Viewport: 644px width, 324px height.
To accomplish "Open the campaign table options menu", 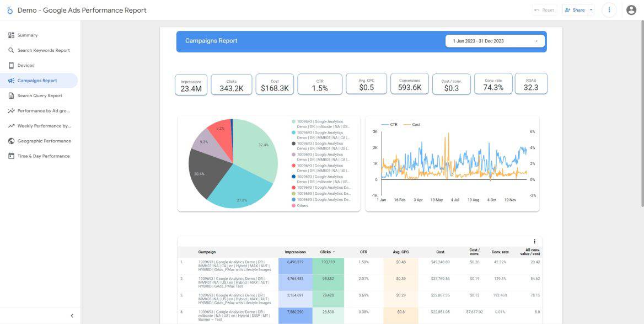I will click(x=534, y=241).
